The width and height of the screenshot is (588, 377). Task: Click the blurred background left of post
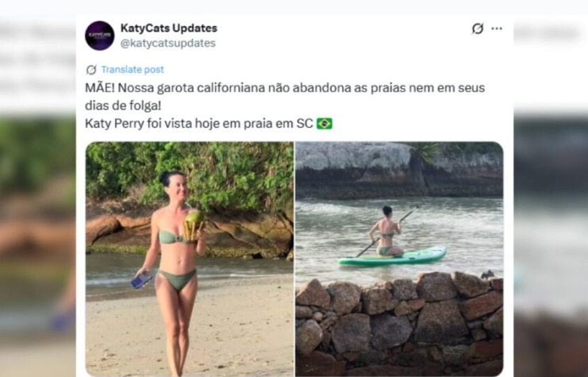pyautogui.click(x=37, y=225)
